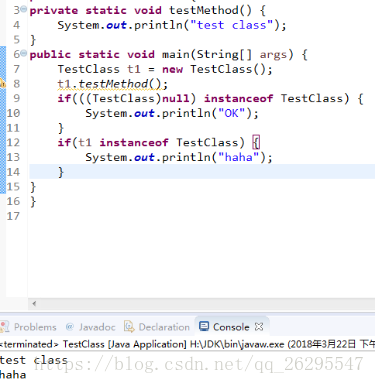375x384 pixels.
Task: Click line number 17 in the gutter
Action: tap(13, 216)
